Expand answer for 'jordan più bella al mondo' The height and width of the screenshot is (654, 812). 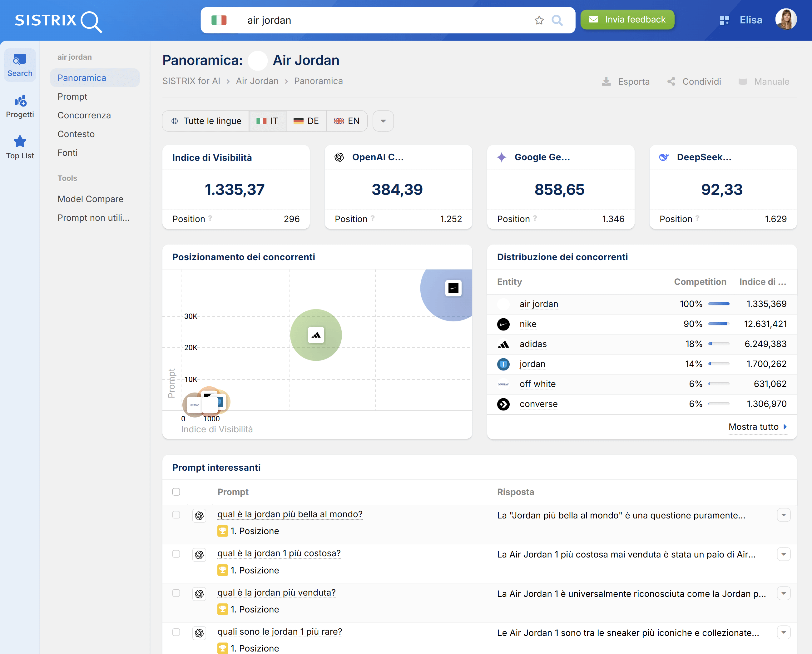pos(783,515)
